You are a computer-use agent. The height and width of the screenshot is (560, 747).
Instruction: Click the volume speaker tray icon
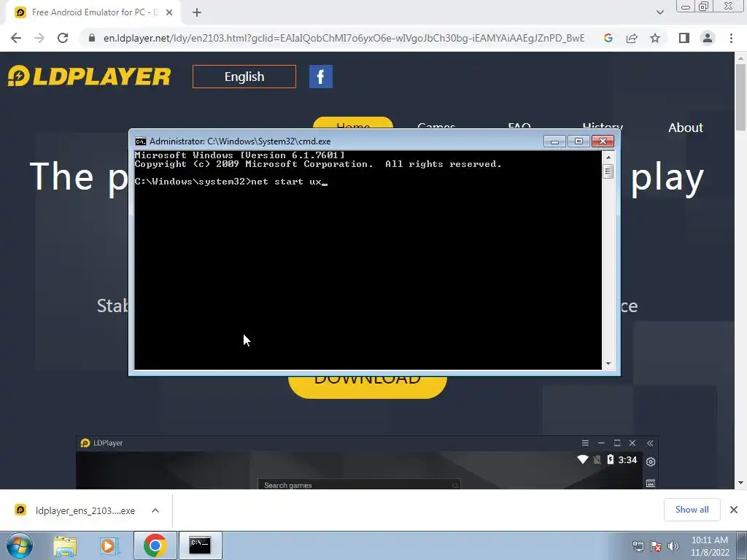point(673,546)
